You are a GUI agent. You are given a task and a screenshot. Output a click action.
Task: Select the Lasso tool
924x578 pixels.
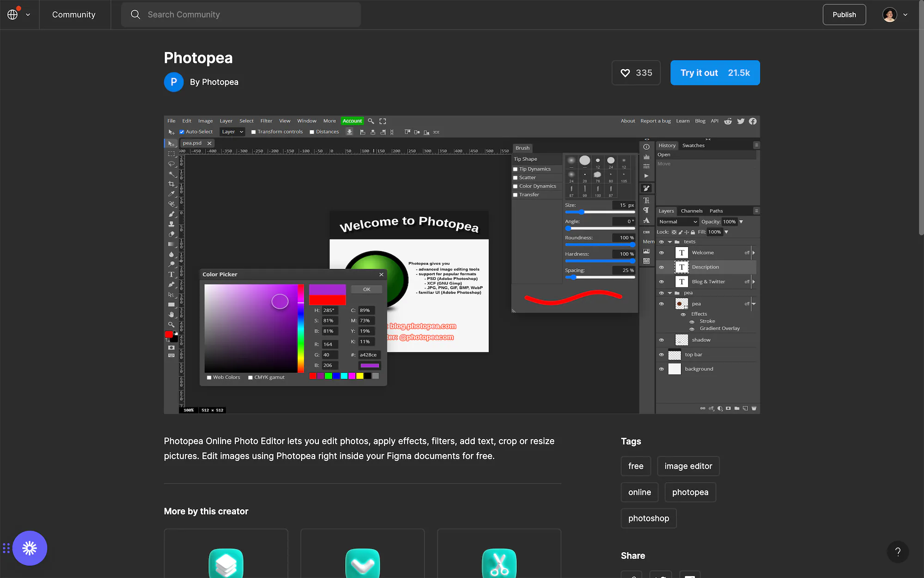(x=171, y=164)
